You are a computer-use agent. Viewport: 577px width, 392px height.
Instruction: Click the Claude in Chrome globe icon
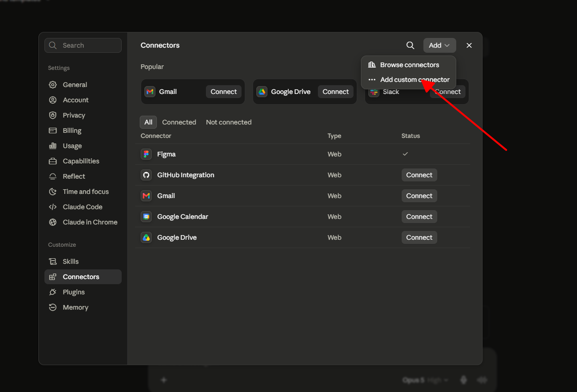[x=53, y=222]
